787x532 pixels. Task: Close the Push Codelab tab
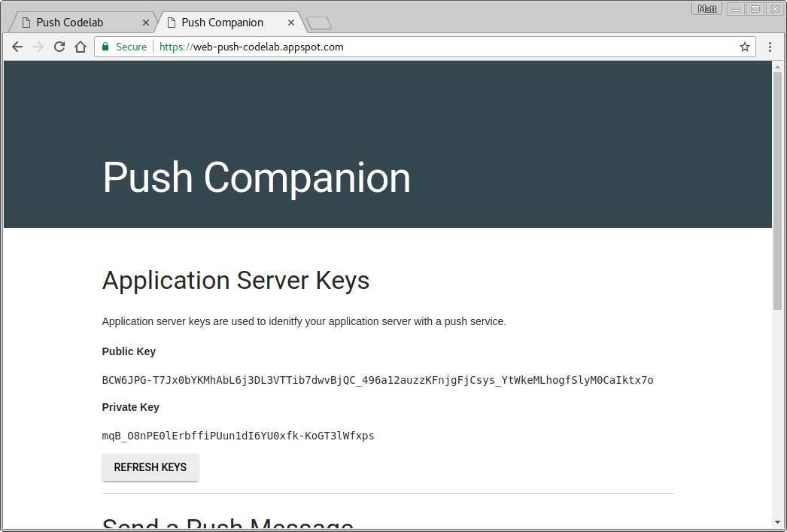point(146,22)
